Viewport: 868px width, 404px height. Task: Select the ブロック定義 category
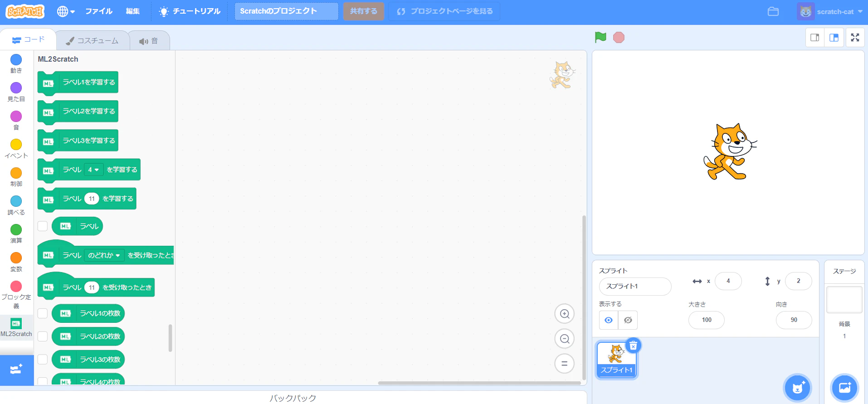(x=16, y=295)
